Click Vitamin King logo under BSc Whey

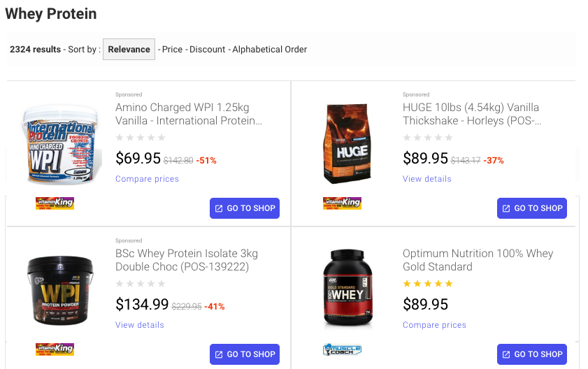click(55, 349)
